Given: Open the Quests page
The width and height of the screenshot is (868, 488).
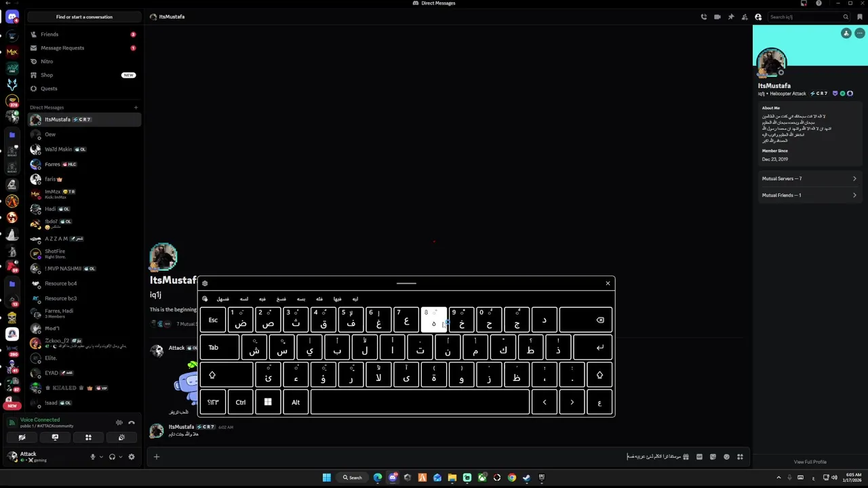Looking at the screenshot, I should click(85, 89).
